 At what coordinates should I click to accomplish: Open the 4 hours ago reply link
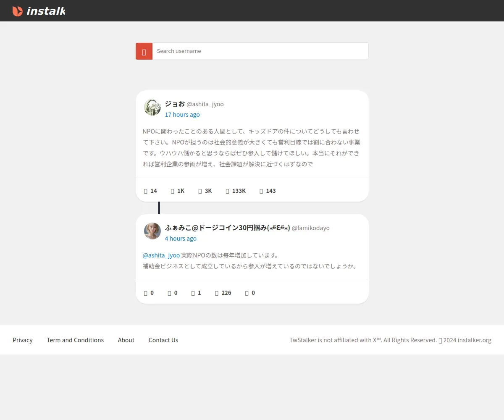180,239
